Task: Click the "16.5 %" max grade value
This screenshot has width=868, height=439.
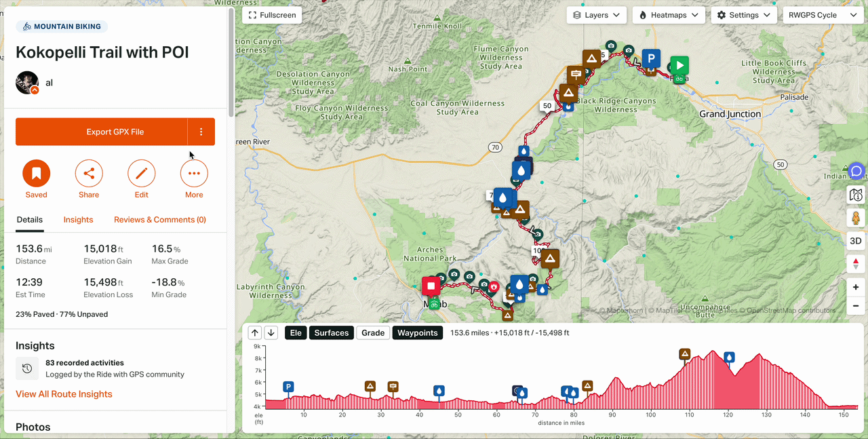Action: coord(166,249)
